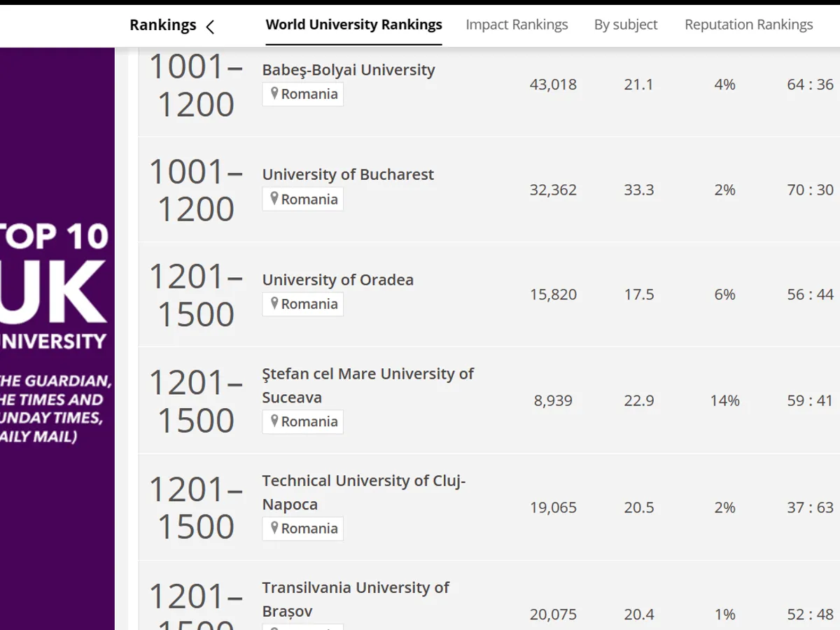Click the location pin under Ştefan cel Mare

pos(274,421)
